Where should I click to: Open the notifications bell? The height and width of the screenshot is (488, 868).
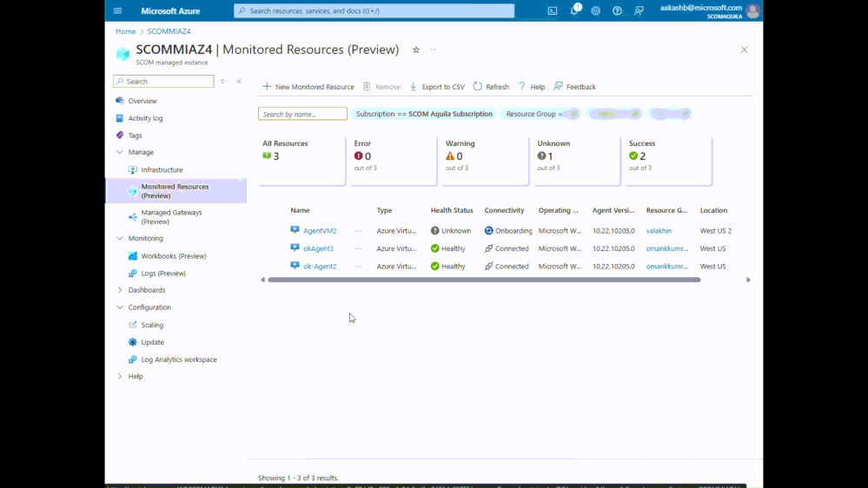tap(574, 10)
